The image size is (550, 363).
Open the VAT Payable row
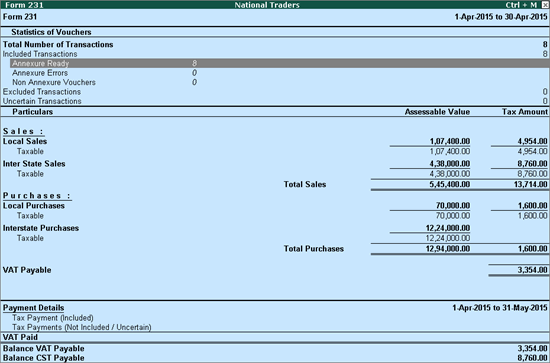tap(275, 270)
